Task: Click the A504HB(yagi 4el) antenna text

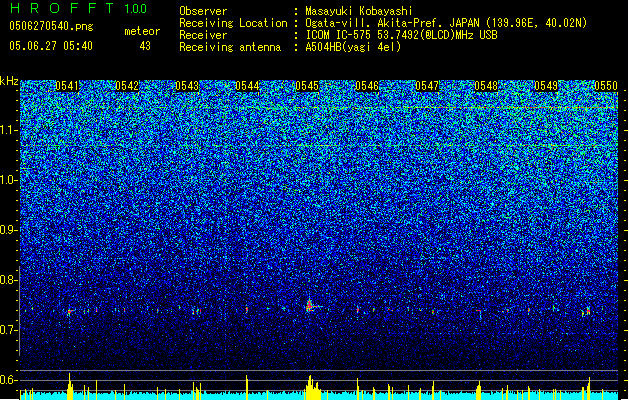Action: coord(353,47)
